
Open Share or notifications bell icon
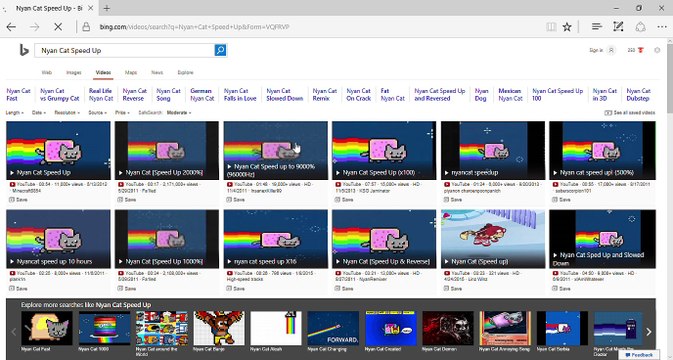click(x=640, y=27)
